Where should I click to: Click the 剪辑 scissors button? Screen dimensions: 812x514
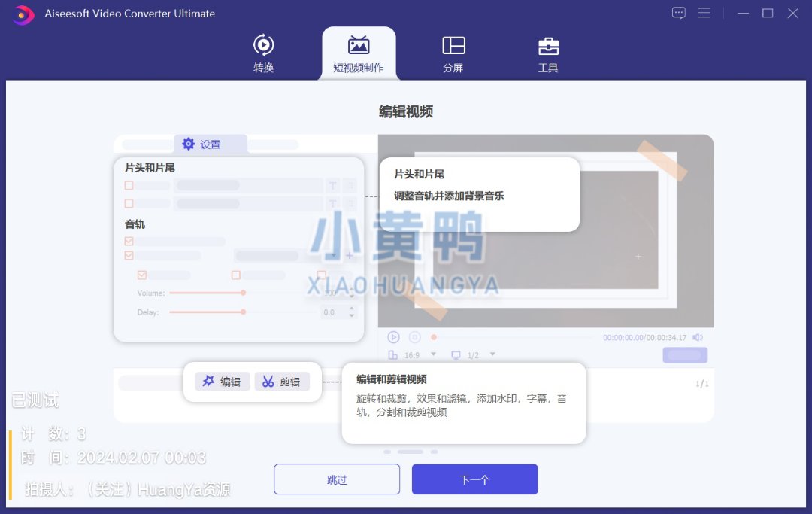click(x=282, y=382)
